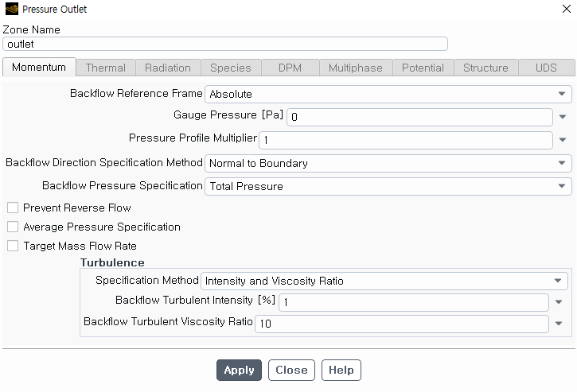
Task: Click the Gauge Pressure input field
Action: tap(419, 117)
